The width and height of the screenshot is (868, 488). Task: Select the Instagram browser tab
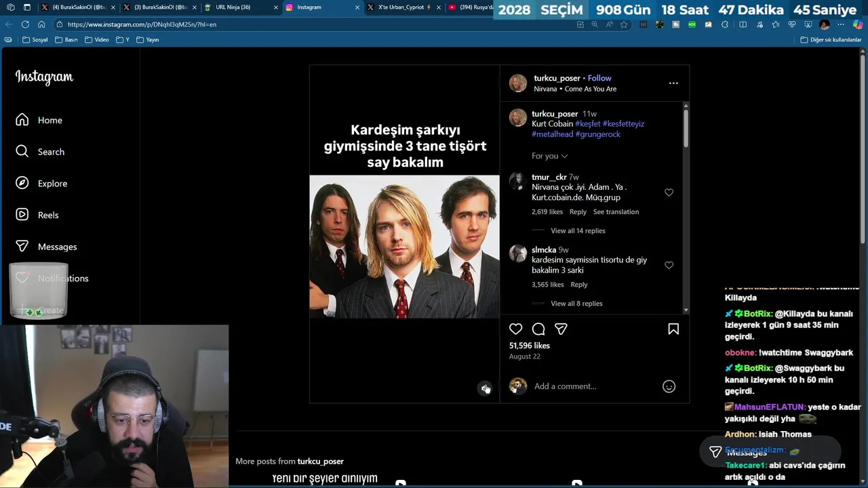[322, 7]
